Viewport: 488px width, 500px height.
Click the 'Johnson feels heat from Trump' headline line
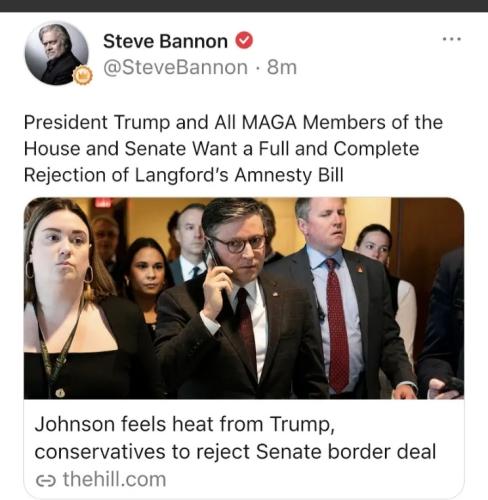pos(184,425)
